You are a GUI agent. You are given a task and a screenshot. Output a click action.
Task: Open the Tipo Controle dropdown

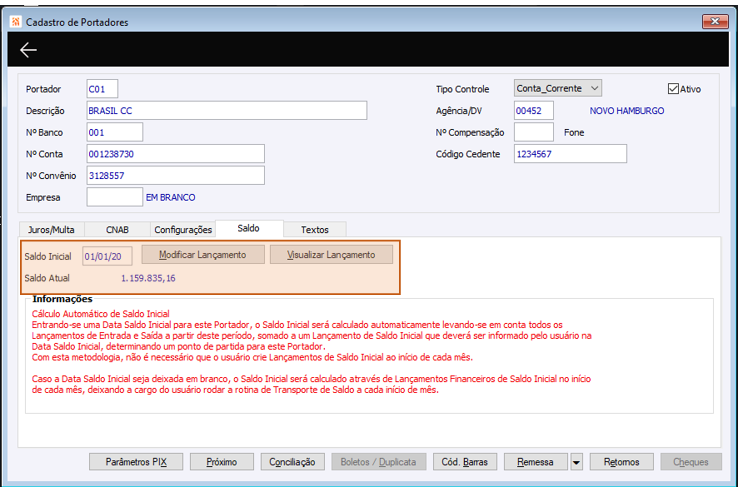click(558, 88)
